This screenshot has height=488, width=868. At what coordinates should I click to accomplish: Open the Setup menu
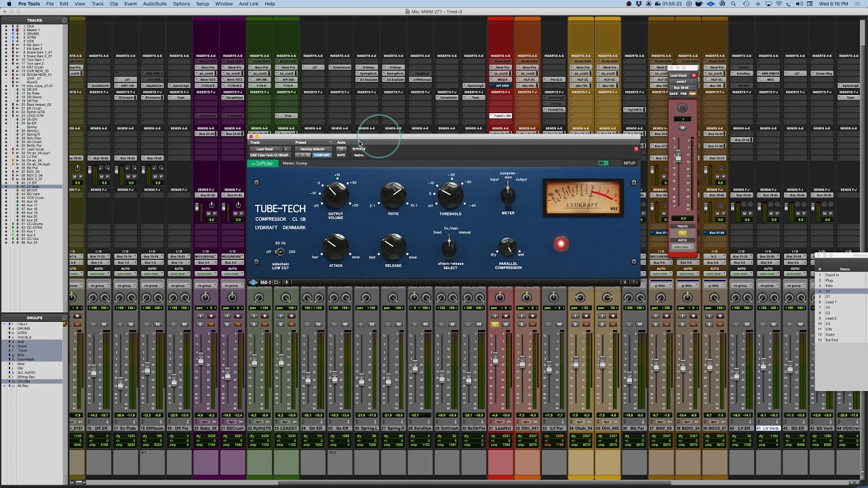tap(203, 4)
